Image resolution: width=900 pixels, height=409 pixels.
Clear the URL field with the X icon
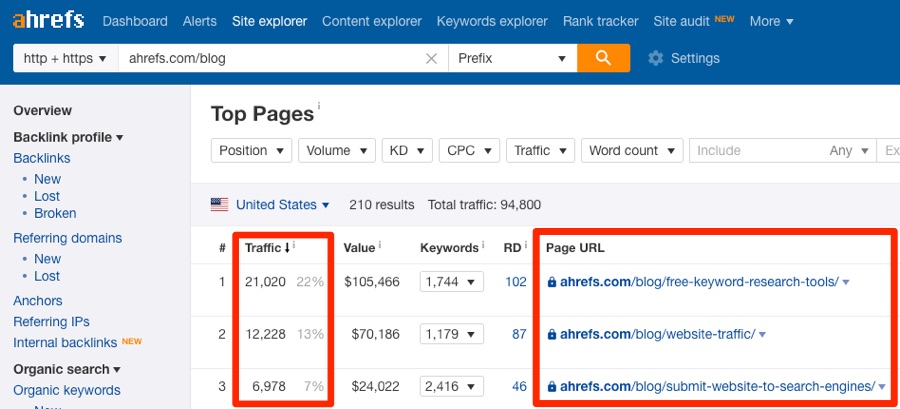[x=431, y=59]
